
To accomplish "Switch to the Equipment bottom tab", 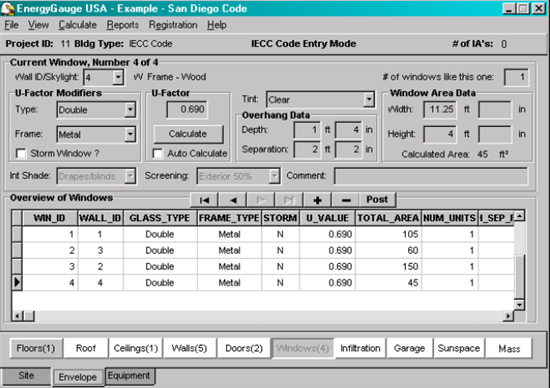I will point(129,376).
